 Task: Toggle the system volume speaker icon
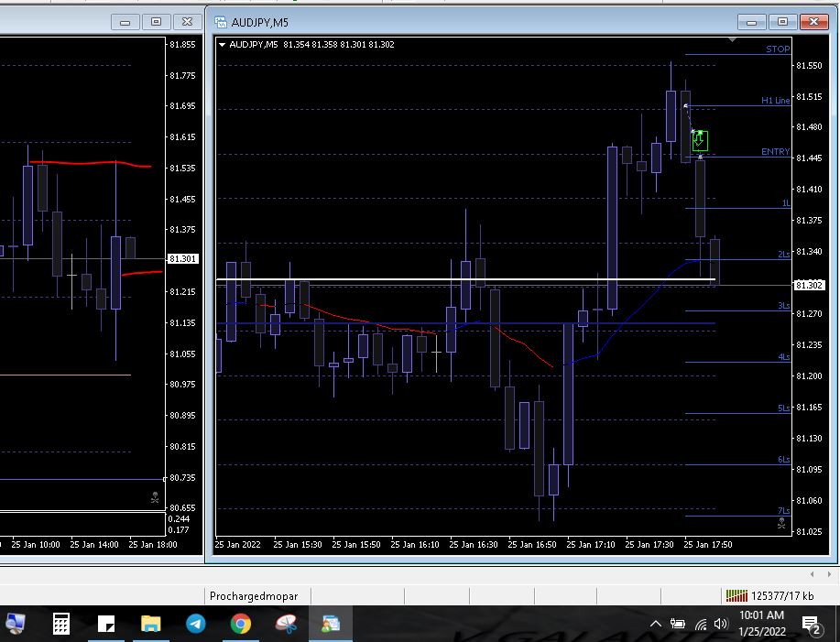coord(721,624)
